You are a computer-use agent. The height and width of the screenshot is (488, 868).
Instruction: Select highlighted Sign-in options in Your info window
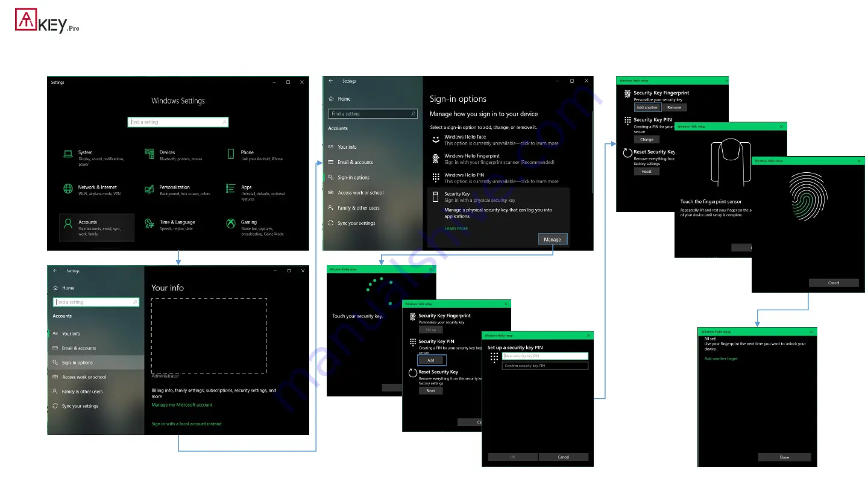pos(96,363)
